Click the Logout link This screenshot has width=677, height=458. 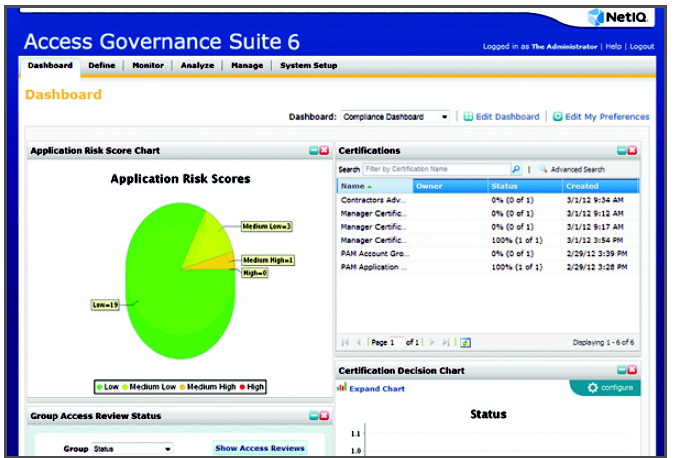642,47
